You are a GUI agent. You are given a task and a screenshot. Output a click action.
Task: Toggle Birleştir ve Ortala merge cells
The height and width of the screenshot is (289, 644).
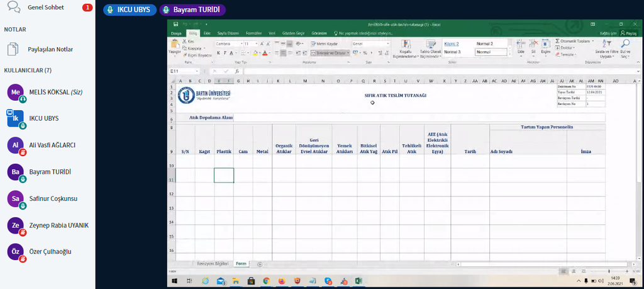coord(330,53)
